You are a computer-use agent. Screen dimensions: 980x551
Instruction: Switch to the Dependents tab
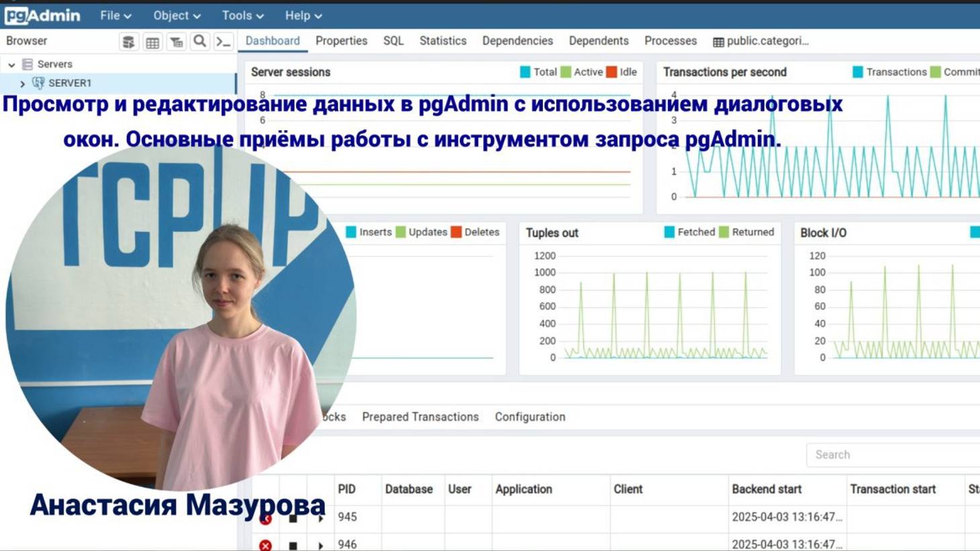[x=599, y=41]
